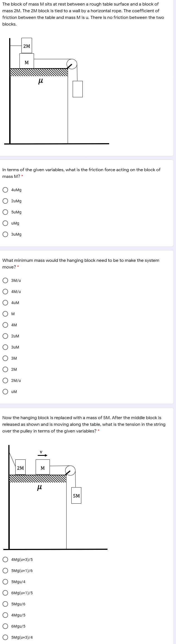Choose 2M/u as the minimum mass
The image size is (176, 644).
(x=5, y=380)
